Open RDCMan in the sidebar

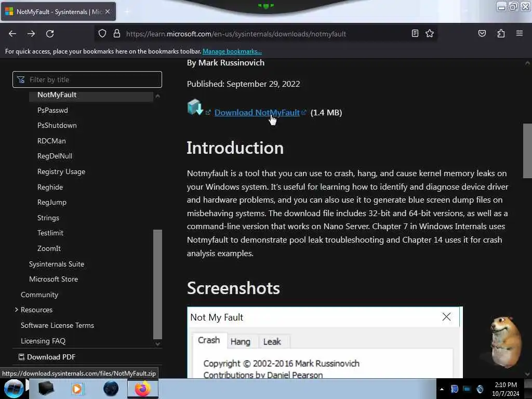point(51,141)
